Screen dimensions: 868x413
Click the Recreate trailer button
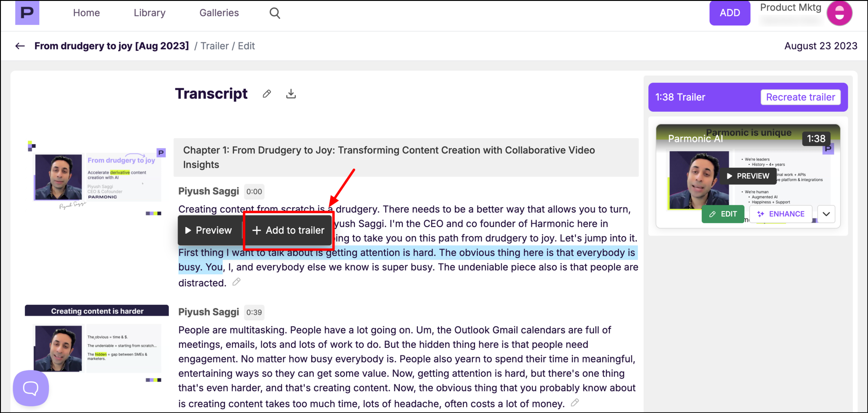coord(800,97)
